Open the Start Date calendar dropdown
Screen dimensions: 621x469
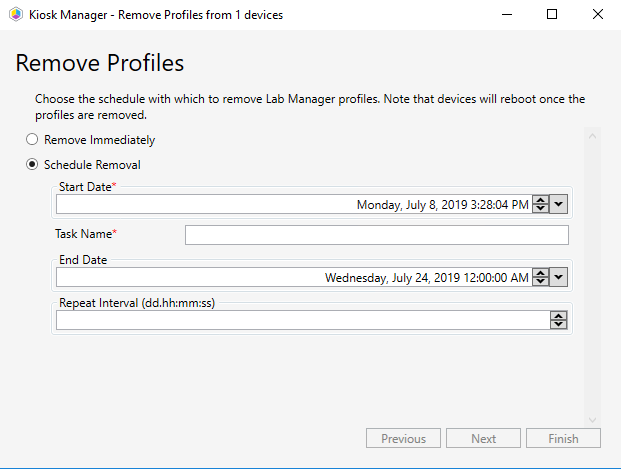[x=559, y=204]
